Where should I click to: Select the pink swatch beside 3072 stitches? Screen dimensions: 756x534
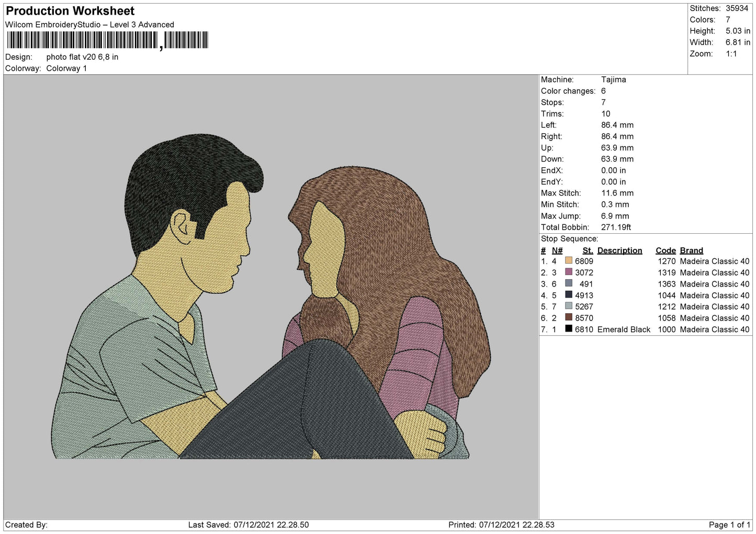[569, 272]
